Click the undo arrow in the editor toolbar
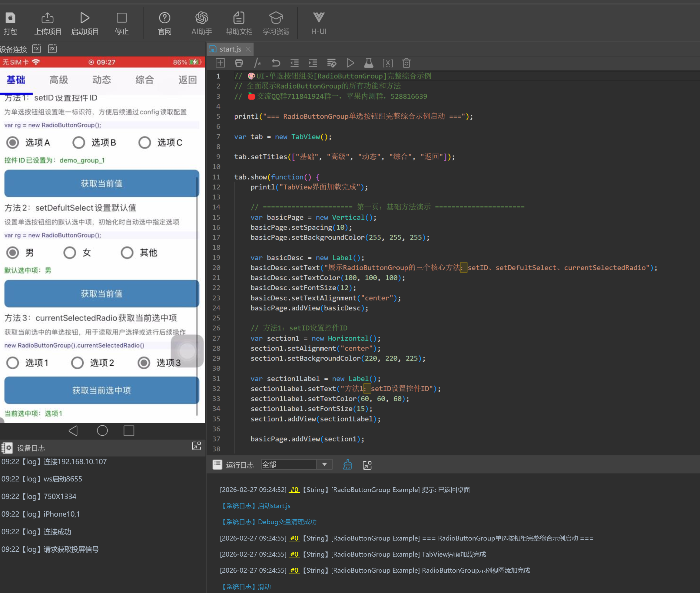 276,63
